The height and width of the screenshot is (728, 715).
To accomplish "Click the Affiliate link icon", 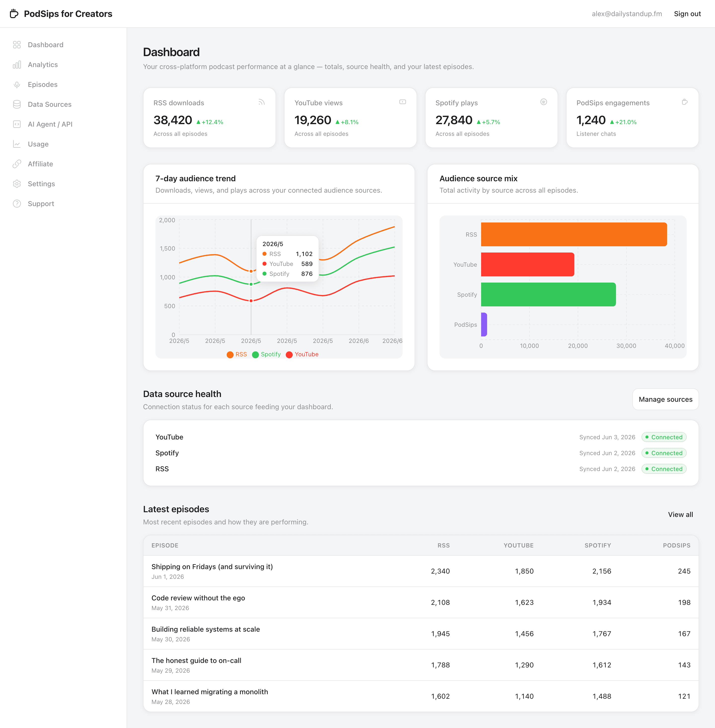I will tap(17, 164).
